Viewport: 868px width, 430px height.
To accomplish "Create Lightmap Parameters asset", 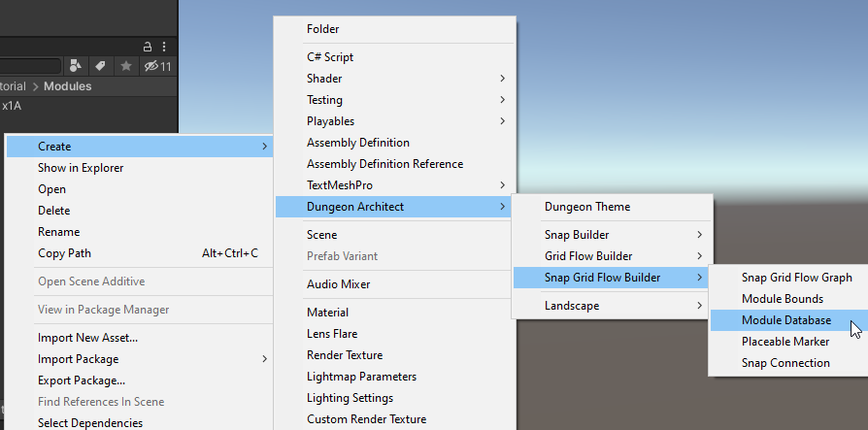I will [x=395, y=377].
